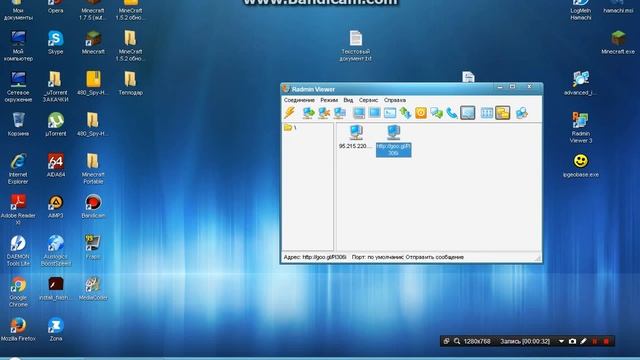This screenshot has width=640, height=360.
Task: Click 1280x768 resolution on Bandicam bar
Action: (477, 341)
